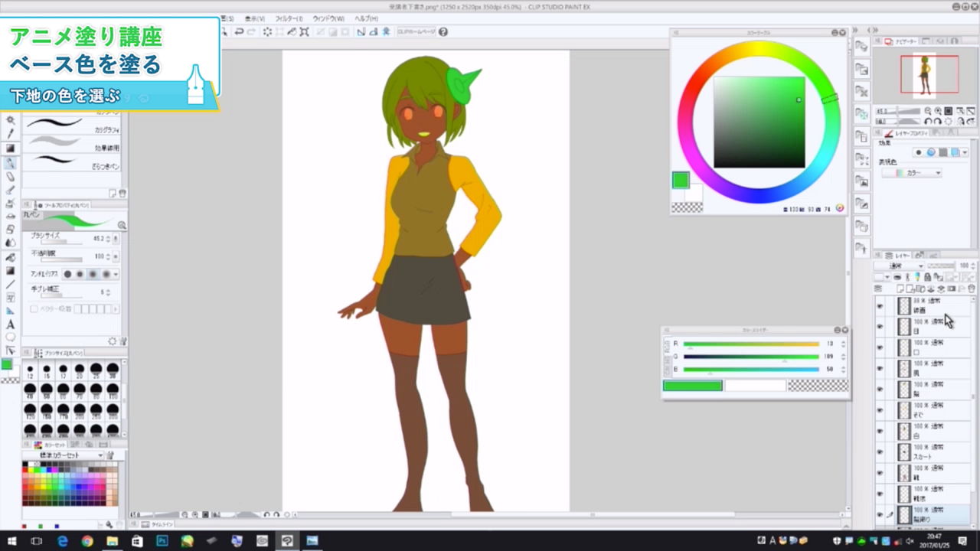This screenshot has width=980, height=551.
Task: Select the Gradient tool in the toolbox
Action: point(10,271)
